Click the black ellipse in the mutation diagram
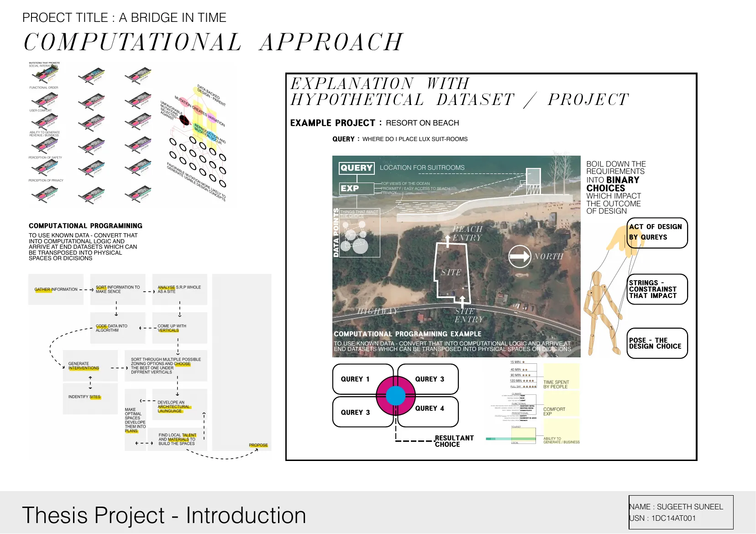The image size is (756, 534). 184,120
